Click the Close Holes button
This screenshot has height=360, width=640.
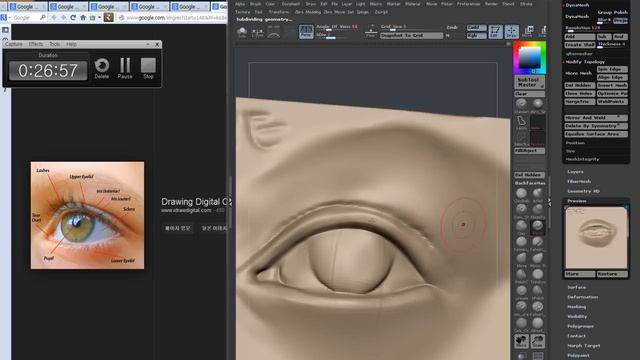[580, 93]
